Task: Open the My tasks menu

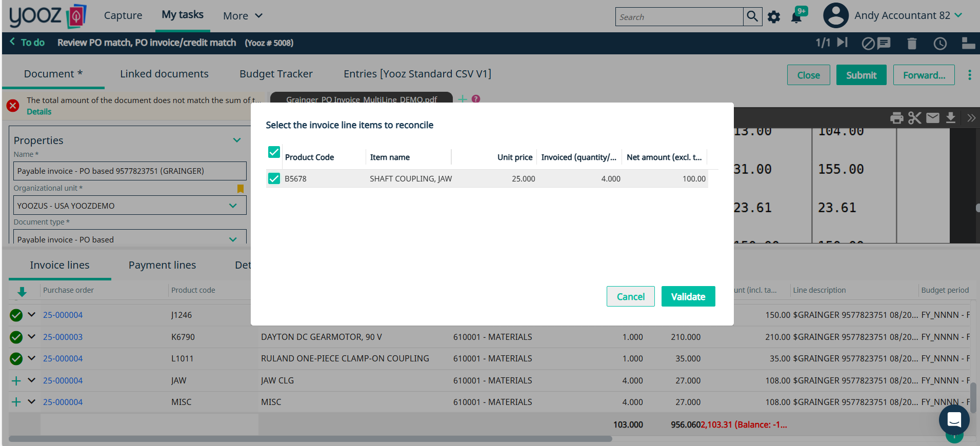Action: tap(183, 15)
